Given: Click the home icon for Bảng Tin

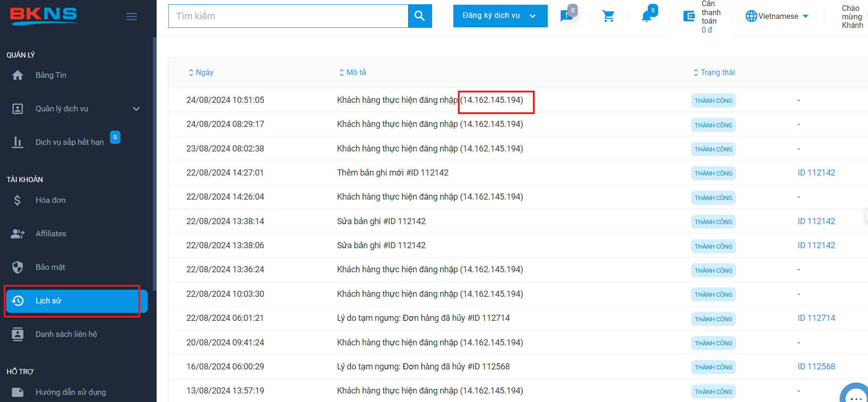Looking at the screenshot, I should click(17, 75).
